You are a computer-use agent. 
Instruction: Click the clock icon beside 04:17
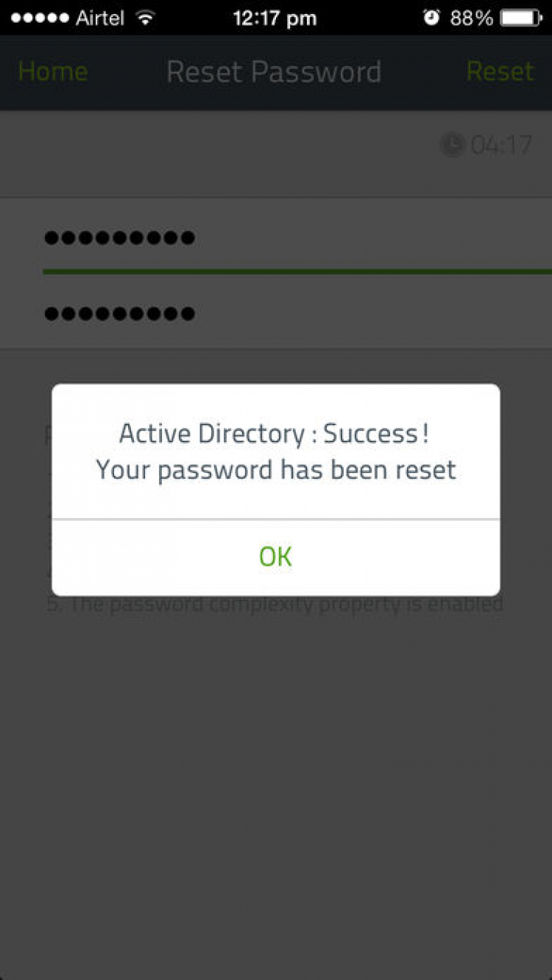(x=452, y=145)
